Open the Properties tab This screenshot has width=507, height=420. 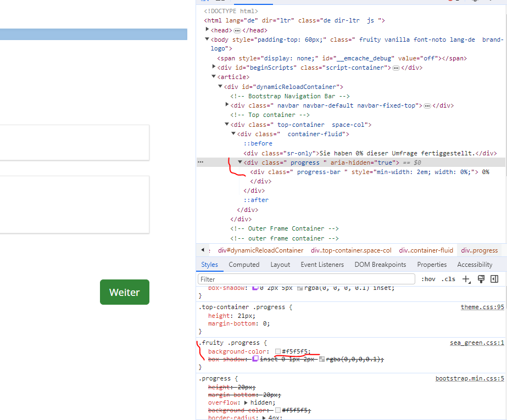pyautogui.click(x=432, y=265)
